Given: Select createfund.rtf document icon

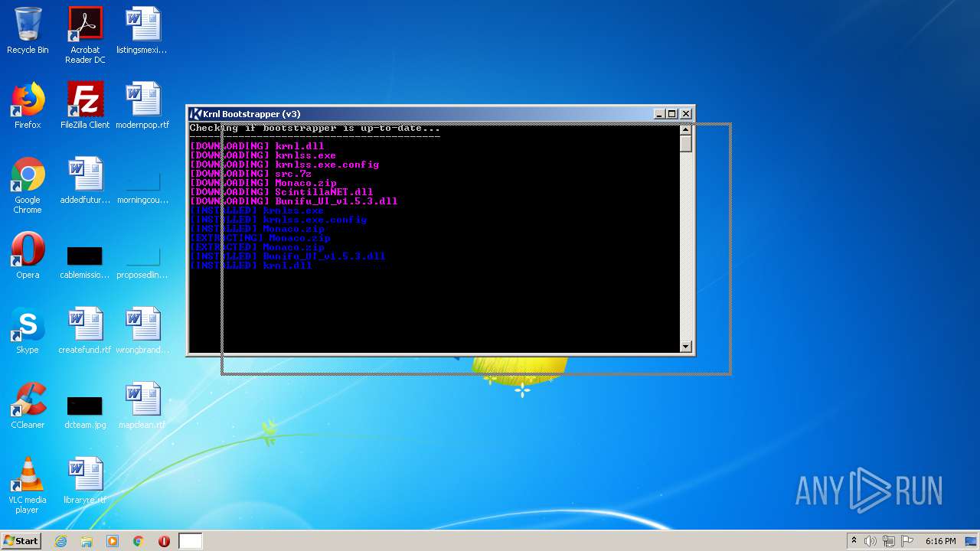Looking at the screenshot, I should [x=85, y=331].
